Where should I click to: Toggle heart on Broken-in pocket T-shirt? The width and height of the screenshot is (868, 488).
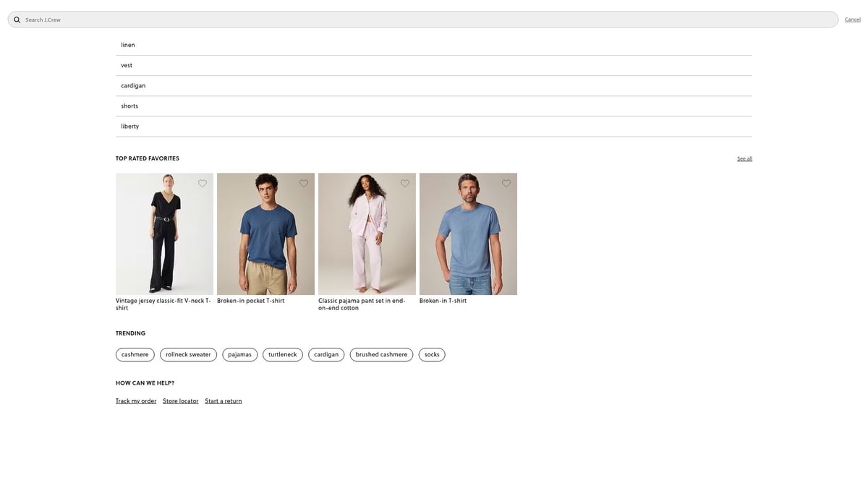click(304, 184)
